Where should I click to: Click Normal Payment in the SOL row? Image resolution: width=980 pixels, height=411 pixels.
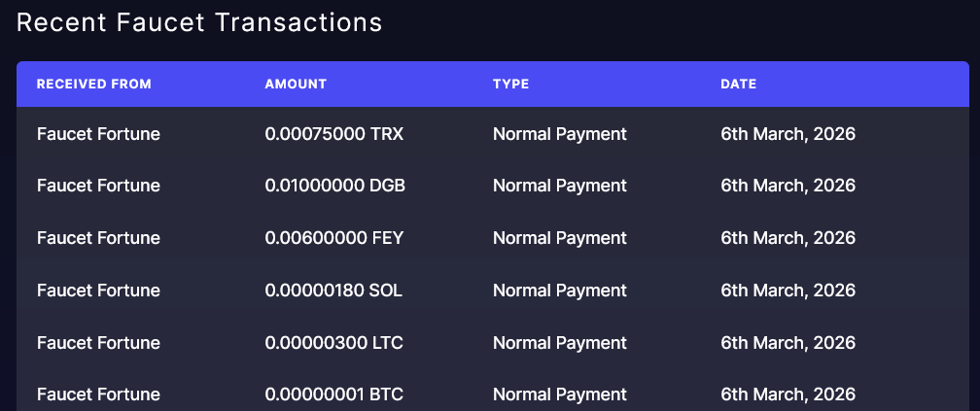point(560,291)
